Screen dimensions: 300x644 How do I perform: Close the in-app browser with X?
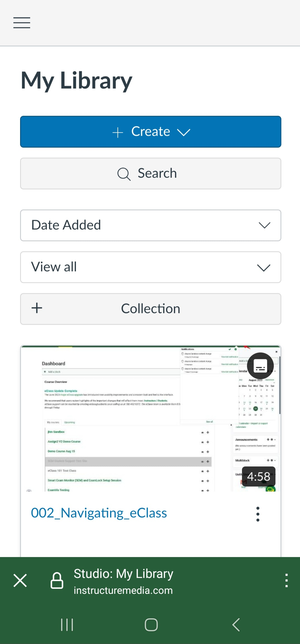click(20, 580)
